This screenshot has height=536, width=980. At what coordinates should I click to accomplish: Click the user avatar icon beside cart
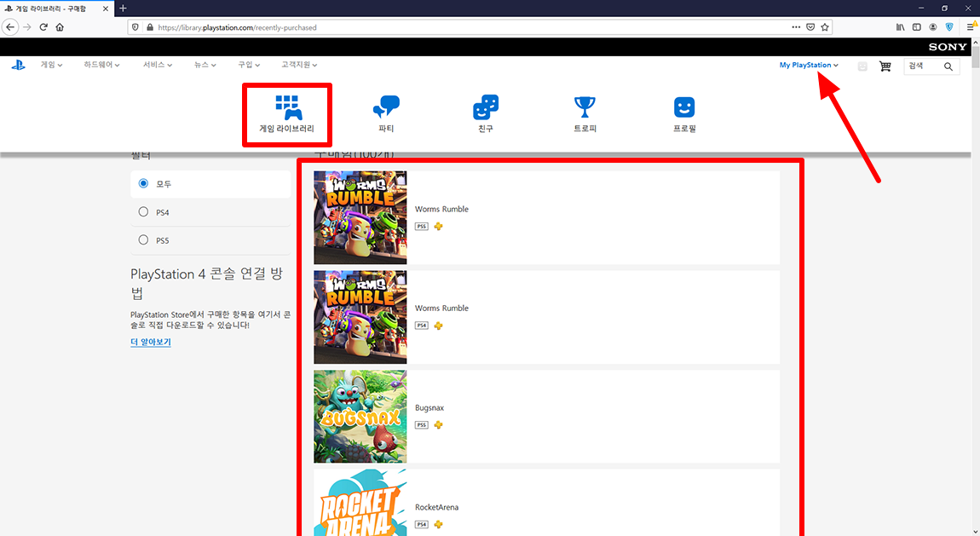point(862,66)
